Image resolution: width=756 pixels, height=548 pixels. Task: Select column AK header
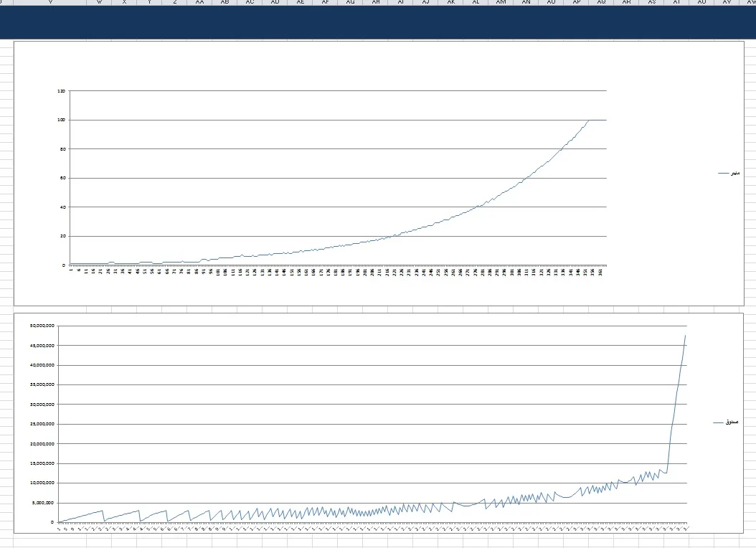pos(450,2)
